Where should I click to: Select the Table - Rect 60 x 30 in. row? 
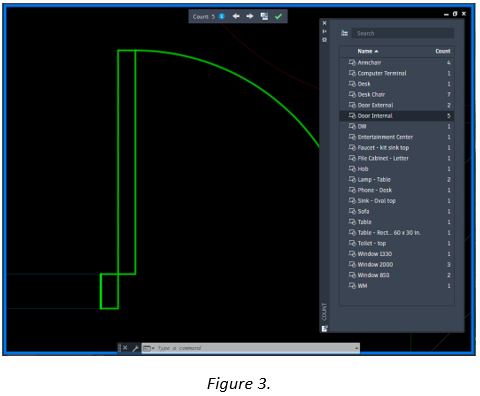pos(397,233)
